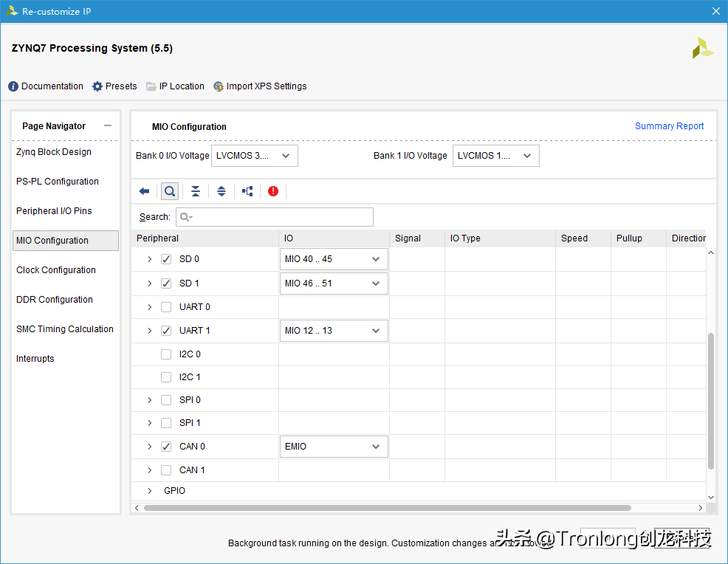
Task: Enable the I2C 0 checkbox
Action: [166, 354]
